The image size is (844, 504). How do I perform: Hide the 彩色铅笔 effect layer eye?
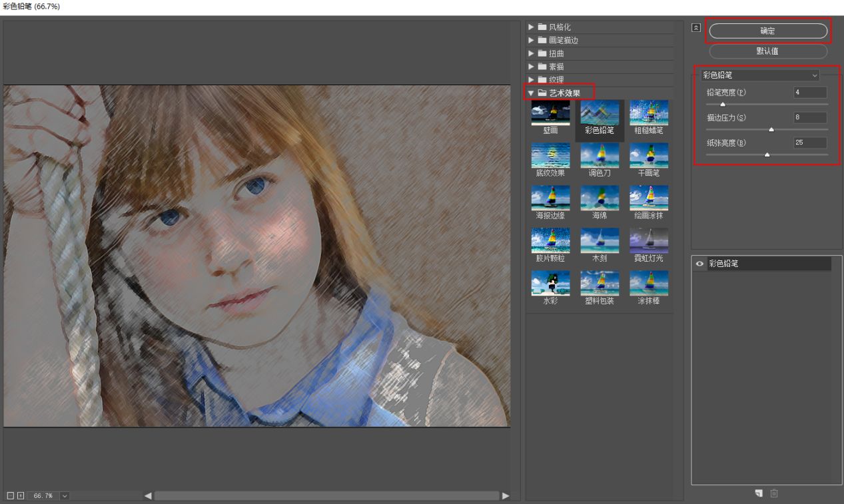[x=700, y=264]
